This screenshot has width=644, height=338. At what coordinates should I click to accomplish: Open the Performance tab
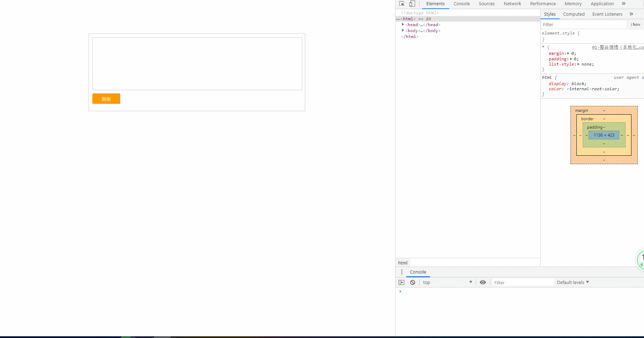tap(543, 4)
